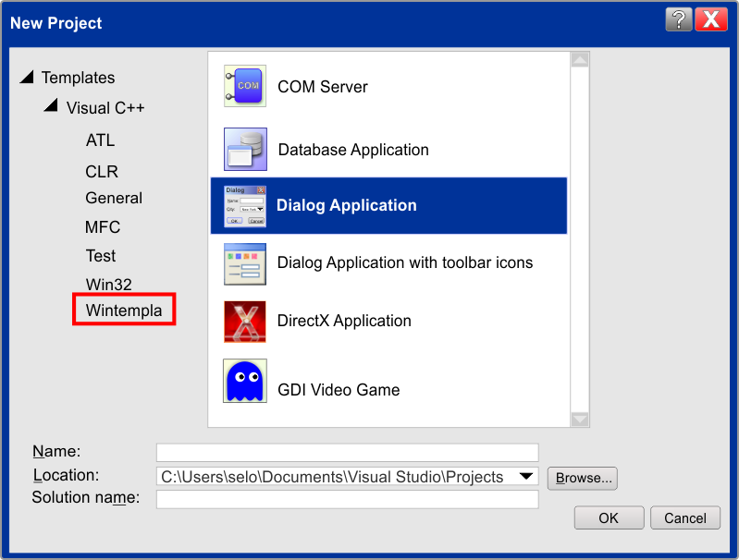The height and width of the screenshot is (560, 739).
Task: Focus the Solution name input field
Action: [x=348, y=499]
